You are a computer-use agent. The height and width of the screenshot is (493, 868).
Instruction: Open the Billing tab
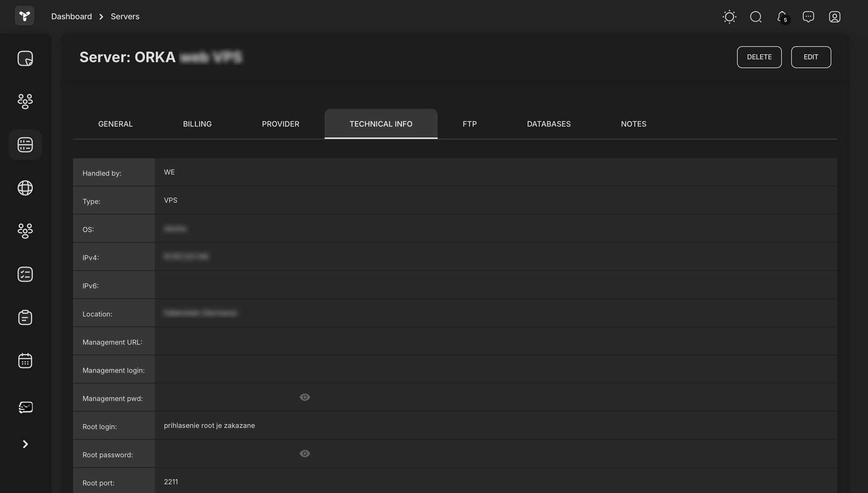197,124
